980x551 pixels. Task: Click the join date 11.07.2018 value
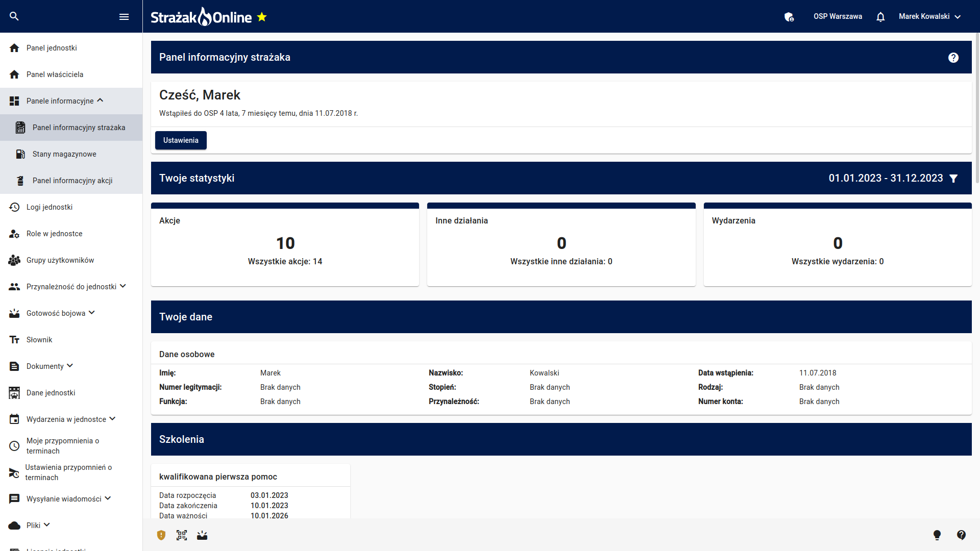tap(818, 373)
